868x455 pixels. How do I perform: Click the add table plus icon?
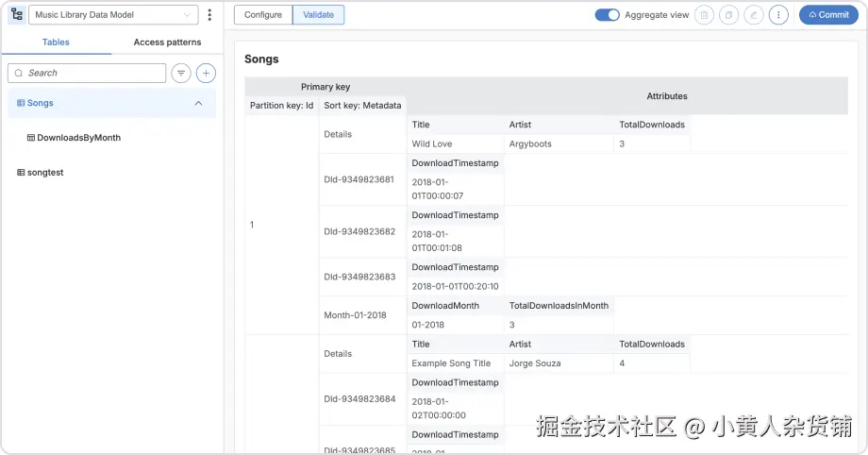point(206,73)
